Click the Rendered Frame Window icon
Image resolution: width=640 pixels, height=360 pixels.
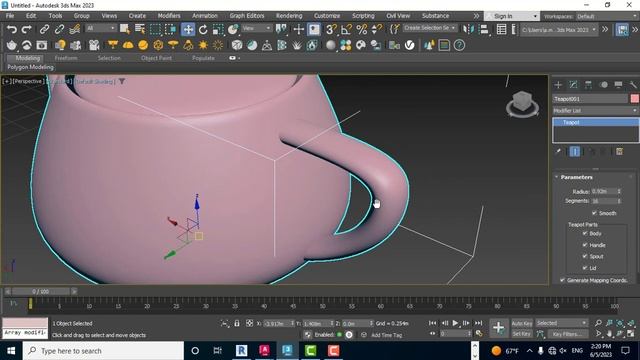tap(42, 45)
